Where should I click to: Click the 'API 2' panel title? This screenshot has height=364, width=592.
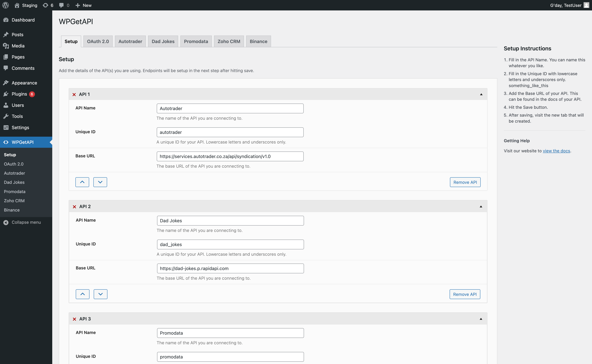tap(85, 206)
